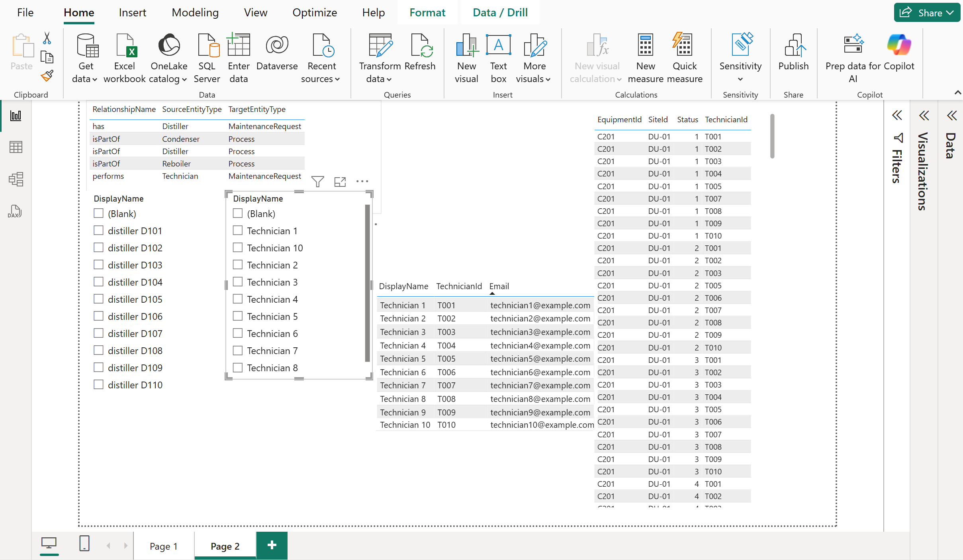Switch to the Insert ribbon tab

coord(132,12)
